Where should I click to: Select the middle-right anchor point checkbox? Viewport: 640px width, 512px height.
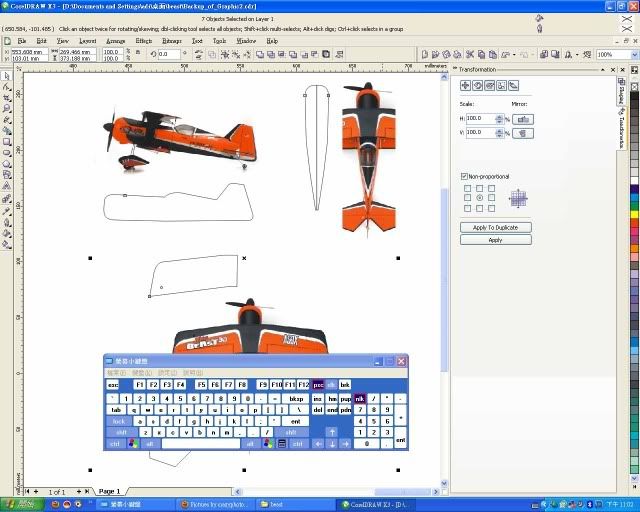coord(491,198)
